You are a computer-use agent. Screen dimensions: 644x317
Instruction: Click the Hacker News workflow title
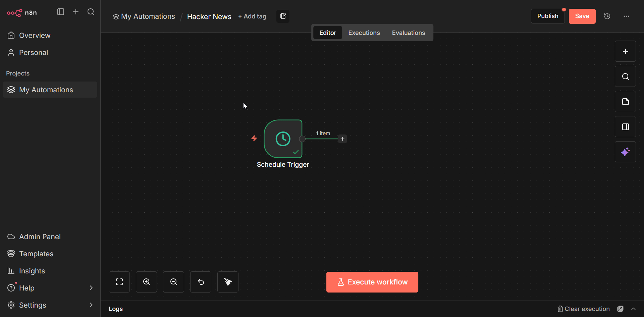209,16
